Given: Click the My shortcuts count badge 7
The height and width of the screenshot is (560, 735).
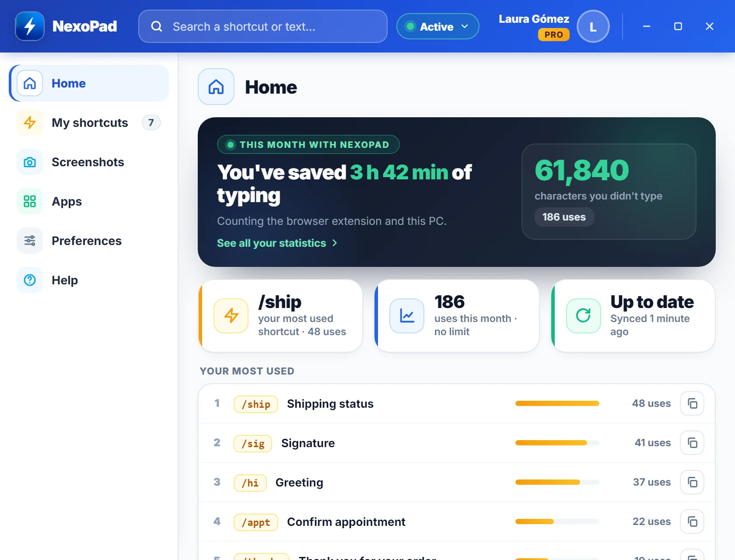Looking at the screenshot, I should pyautogui.click(x=151, y=122).
